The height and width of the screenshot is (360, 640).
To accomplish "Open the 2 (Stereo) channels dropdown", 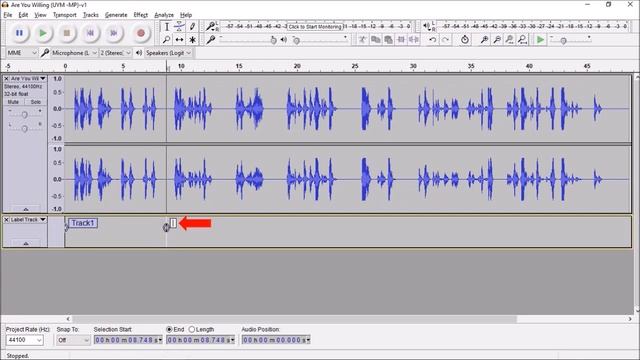I will [116, 53].
